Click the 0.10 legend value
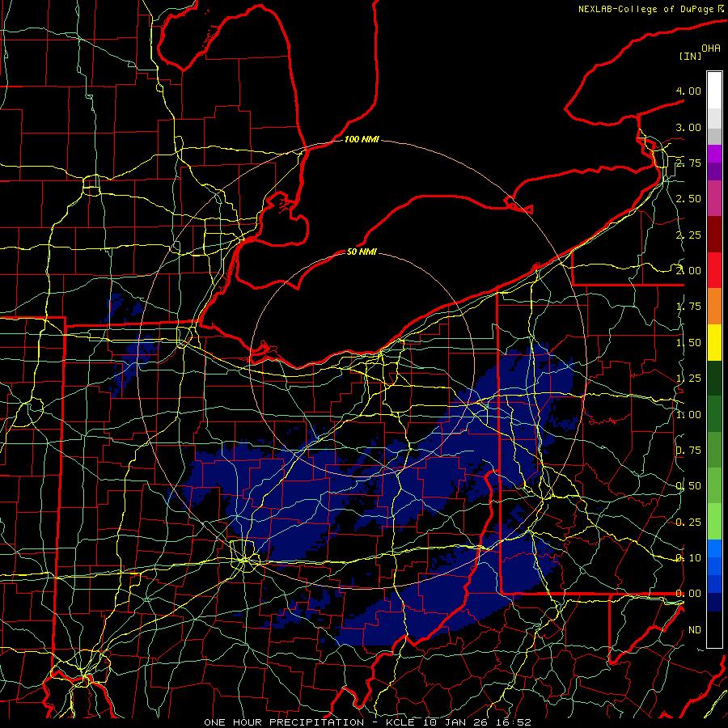Image resolution: width=728 pixels, height=728 pixels. pyautogui.click(x=688, y=558)
